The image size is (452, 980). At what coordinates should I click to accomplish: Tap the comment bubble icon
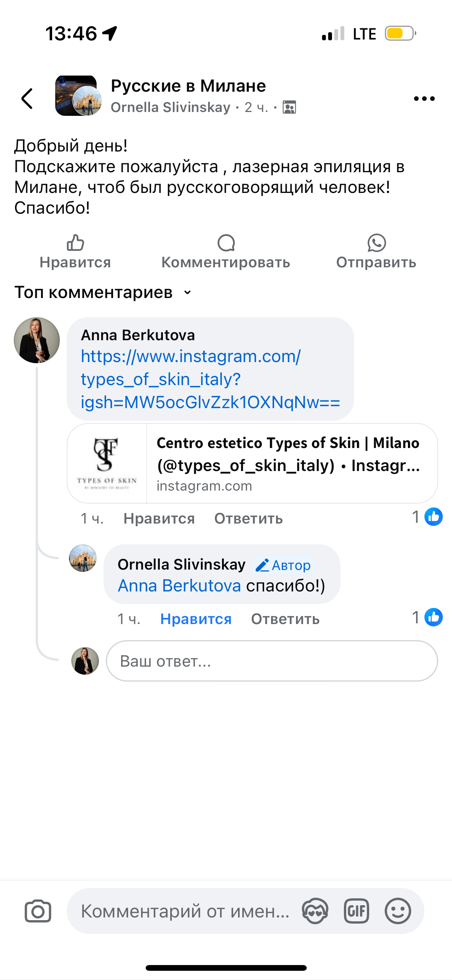(226, 243)
